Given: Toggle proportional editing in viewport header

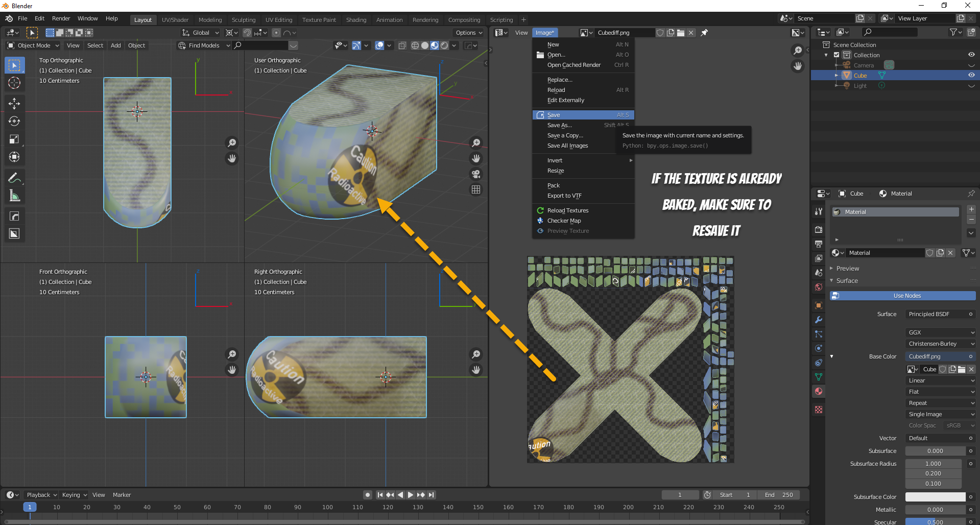Looking at the screenshot, I should click(x=276, y=33).
